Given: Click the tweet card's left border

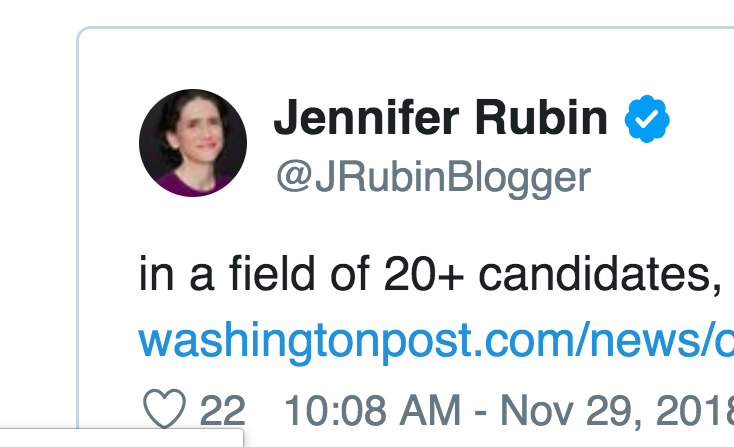Looking at the screenshot, I should pyautogui.click(x=78, y=250).
